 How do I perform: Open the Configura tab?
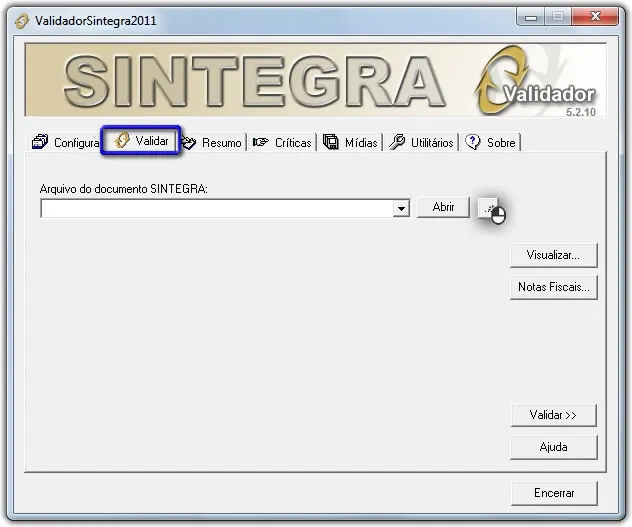coord(65,142)
